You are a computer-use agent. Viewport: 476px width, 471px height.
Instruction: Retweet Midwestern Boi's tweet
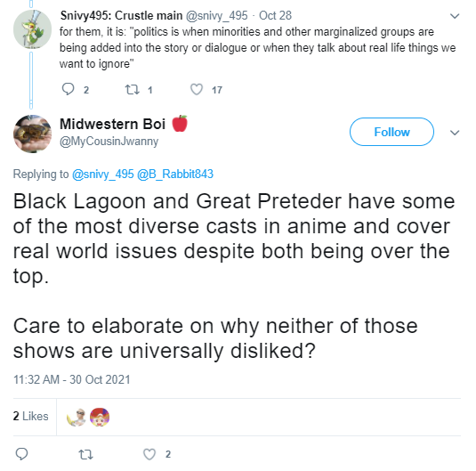click(85, 454)
